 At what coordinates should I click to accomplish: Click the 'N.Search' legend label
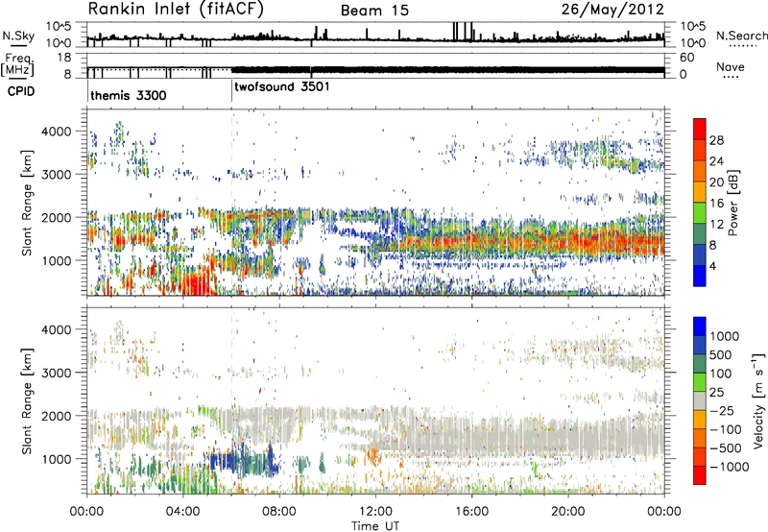[741, 36]
